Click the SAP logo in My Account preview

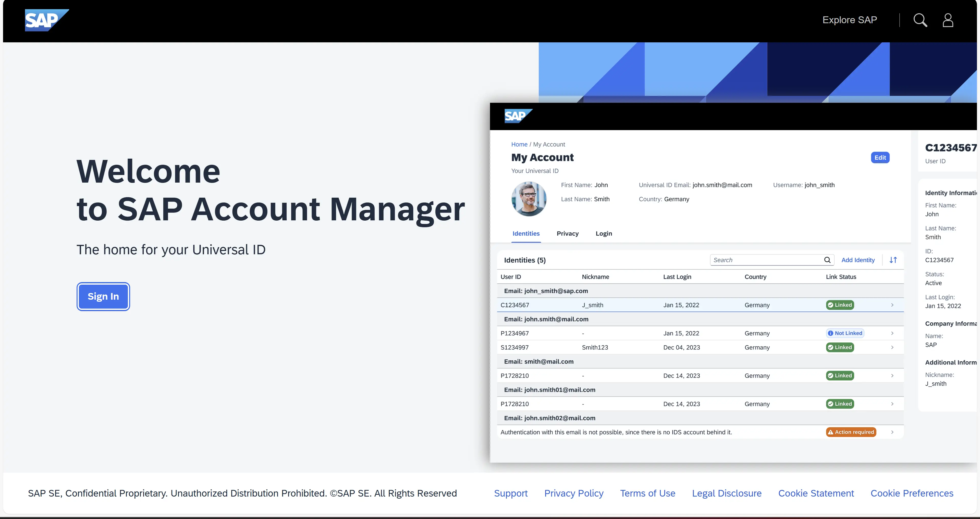point(518,116)
